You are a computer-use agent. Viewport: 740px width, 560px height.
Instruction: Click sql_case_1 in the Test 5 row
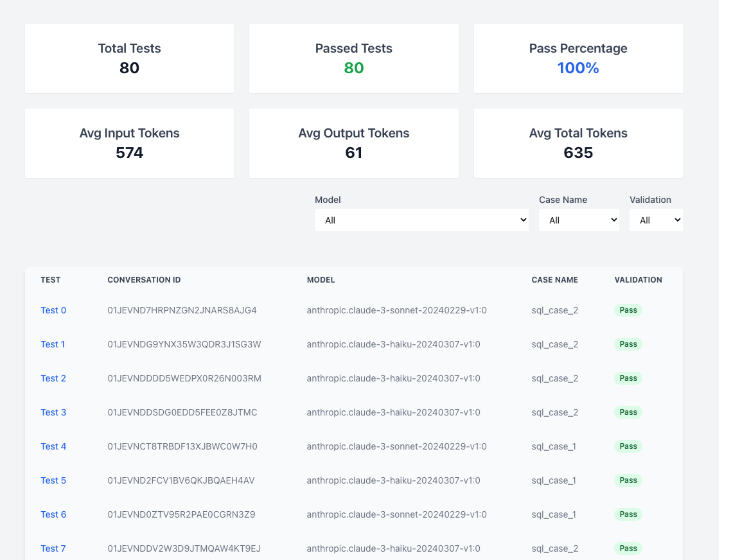click(x=554, y=480)
